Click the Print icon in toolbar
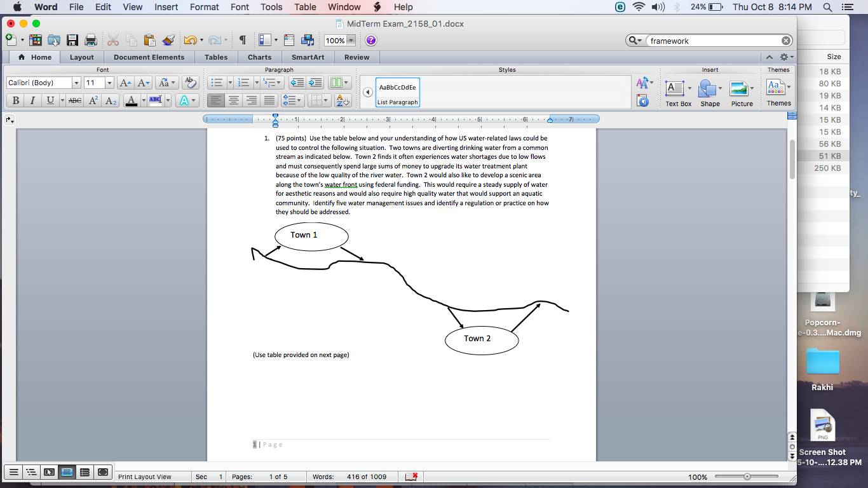Screen dimensions: 868x488 90,40
